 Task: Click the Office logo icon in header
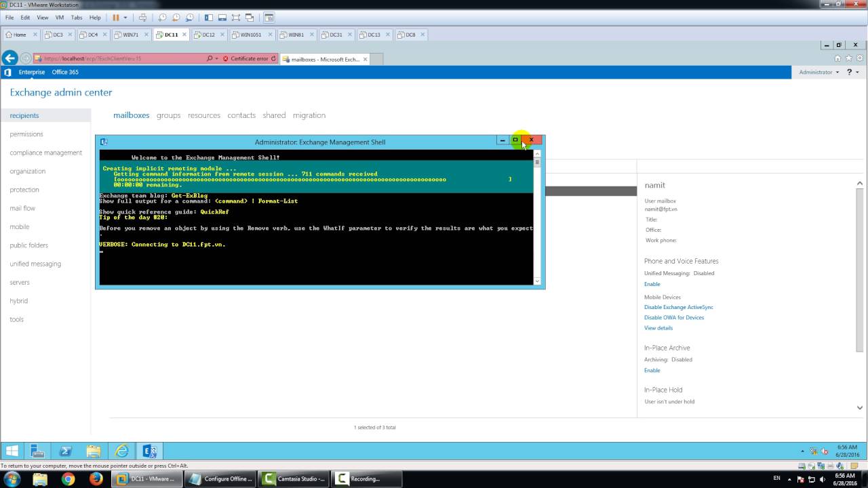pos(8,72)
